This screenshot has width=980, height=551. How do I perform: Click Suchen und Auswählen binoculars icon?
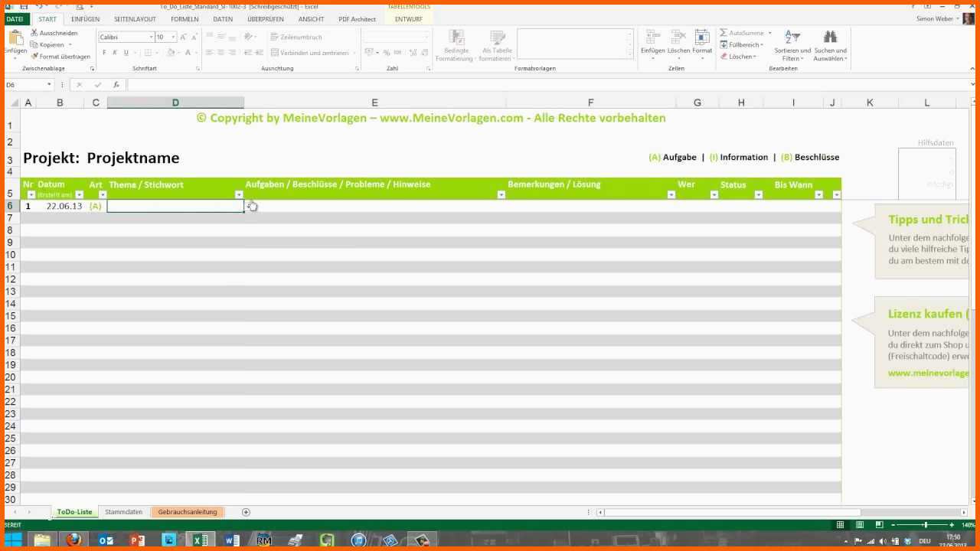[x=830, y=38]
